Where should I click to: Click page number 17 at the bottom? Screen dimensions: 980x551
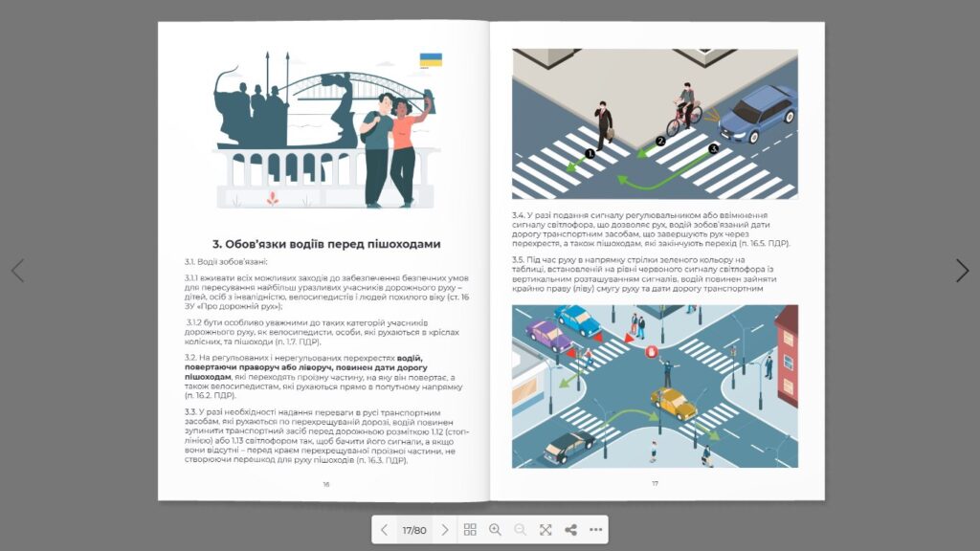tap(656, 484)
